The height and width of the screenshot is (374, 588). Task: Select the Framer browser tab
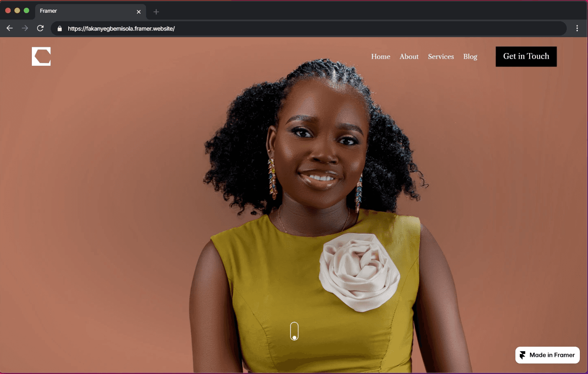coord(90,11)
